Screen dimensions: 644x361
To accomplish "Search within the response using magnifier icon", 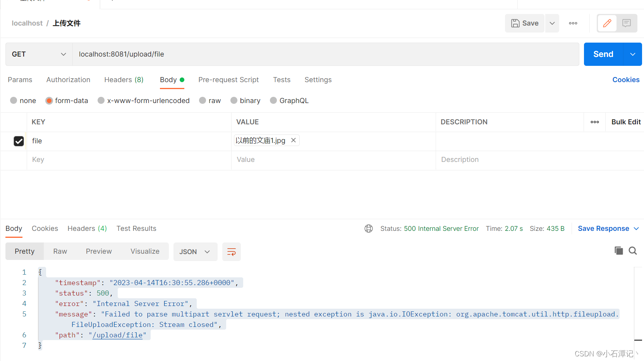I will (632, 251).
